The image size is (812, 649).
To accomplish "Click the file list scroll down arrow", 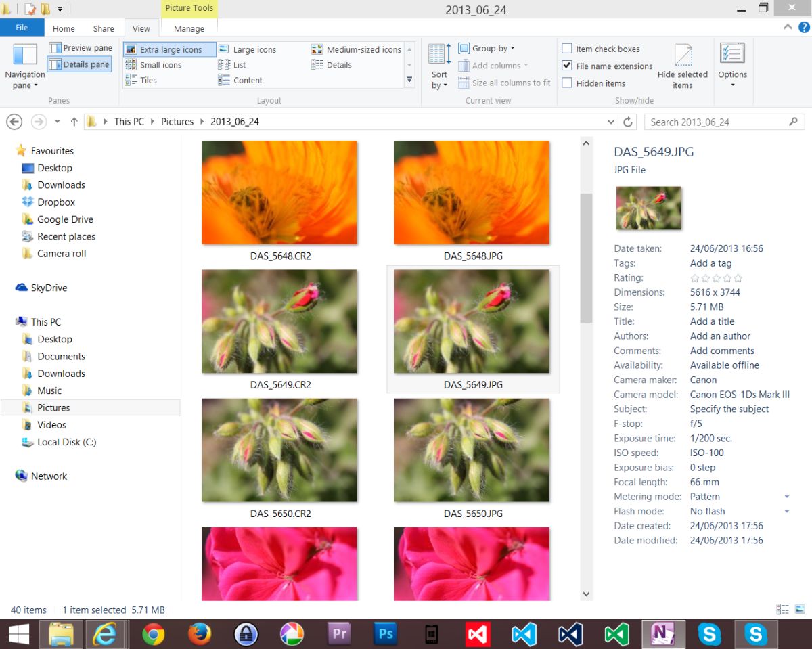I will tap(586, 594).
